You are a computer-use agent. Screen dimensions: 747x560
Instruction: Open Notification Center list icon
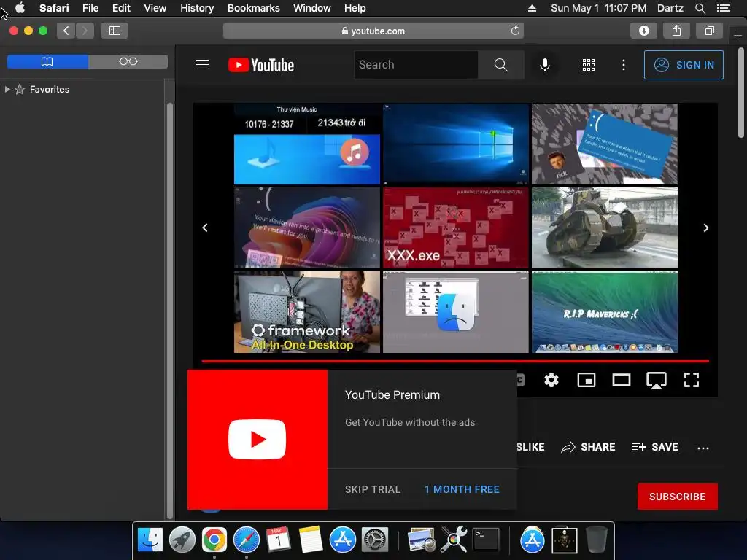[x=723, y=8]
